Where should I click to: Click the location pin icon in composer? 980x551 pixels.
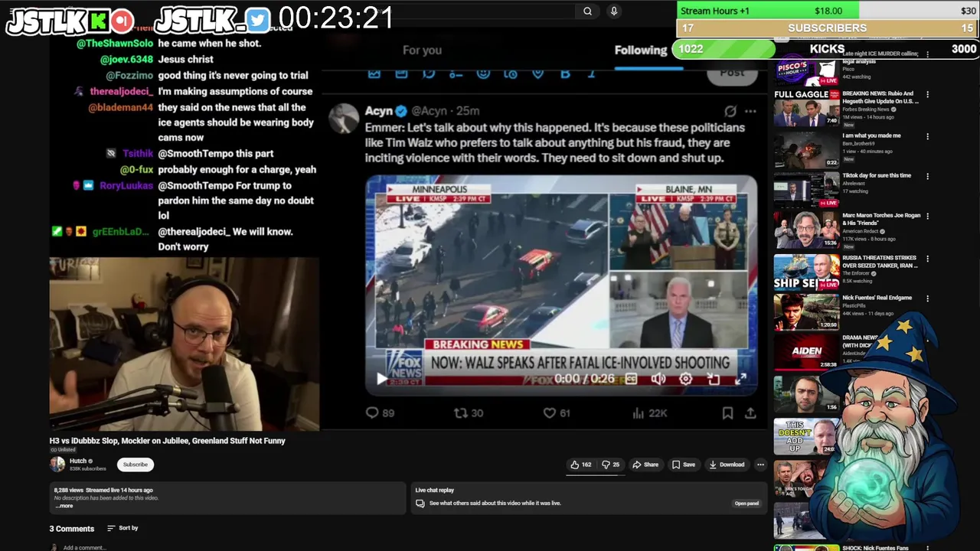point(537,73)
